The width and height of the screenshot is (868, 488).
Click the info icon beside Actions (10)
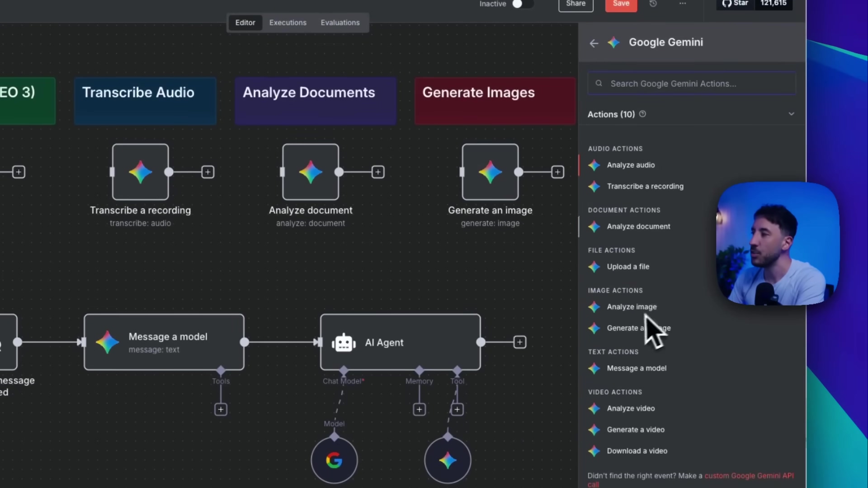tap(642, 114)
